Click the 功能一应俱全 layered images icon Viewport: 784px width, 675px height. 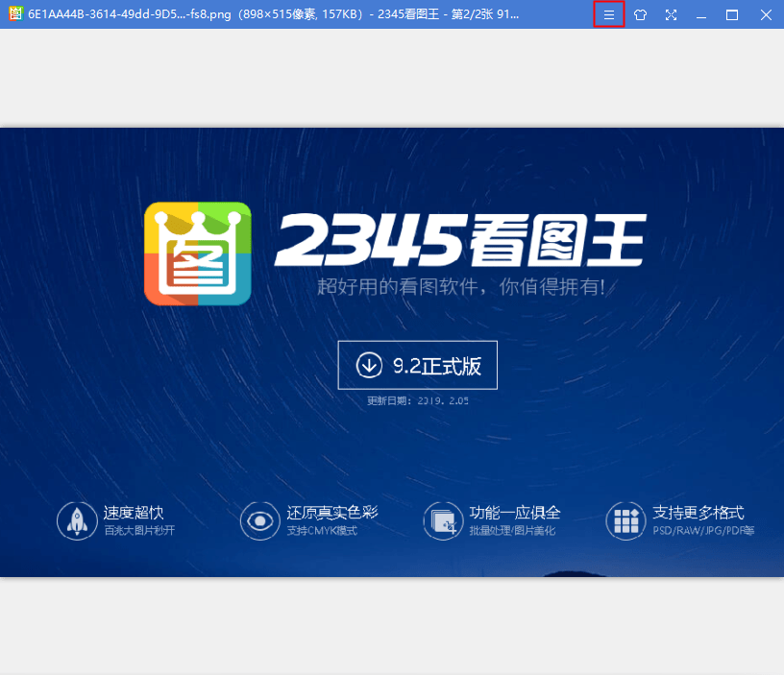click(443, 520)
